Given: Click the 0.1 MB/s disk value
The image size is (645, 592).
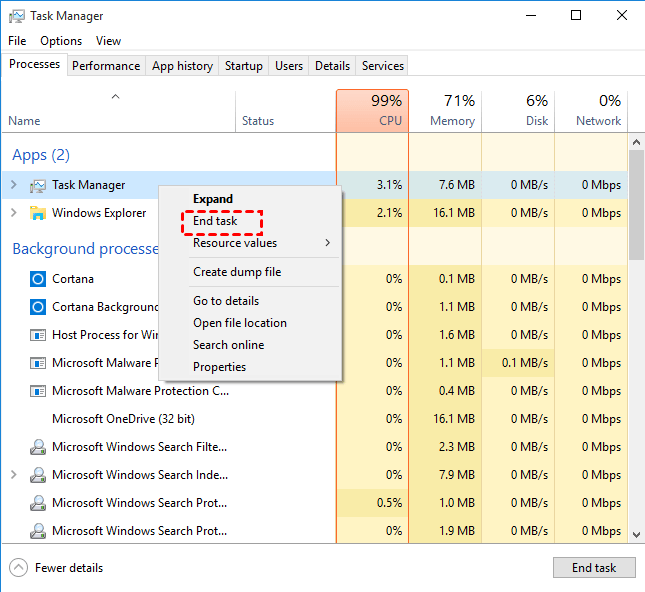Looking at the screenshot, I should (525, 363).
